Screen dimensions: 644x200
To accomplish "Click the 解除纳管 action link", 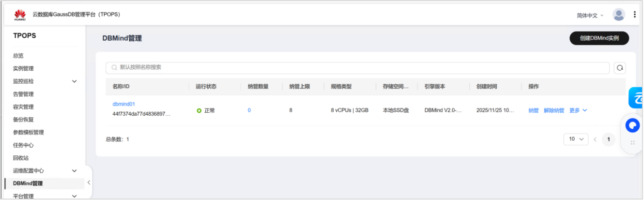I will 554,110.
